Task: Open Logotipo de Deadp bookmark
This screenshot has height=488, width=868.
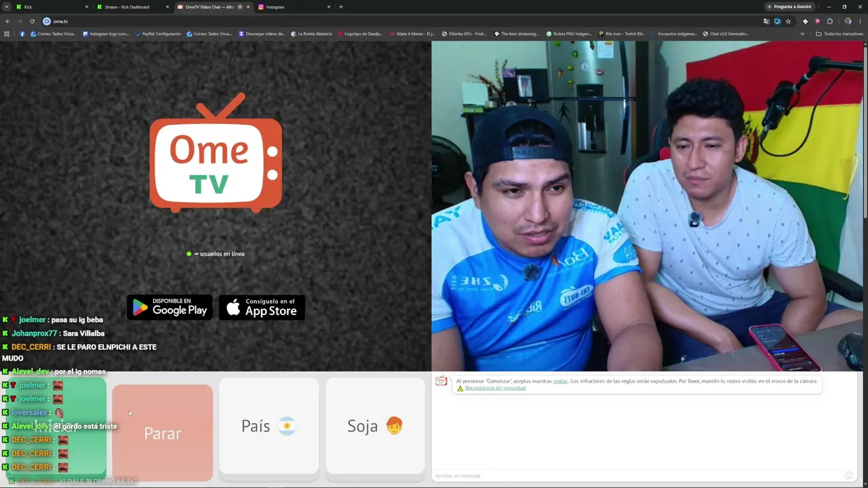Action: pyautogui.click(x=360, y=34)
